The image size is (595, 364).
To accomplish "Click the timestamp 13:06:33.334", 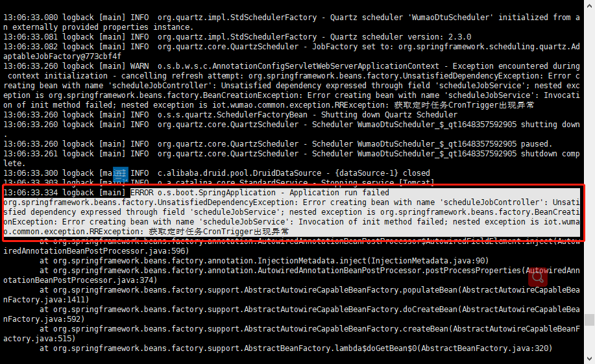I will pyautogui.click(x=30, y=193).
